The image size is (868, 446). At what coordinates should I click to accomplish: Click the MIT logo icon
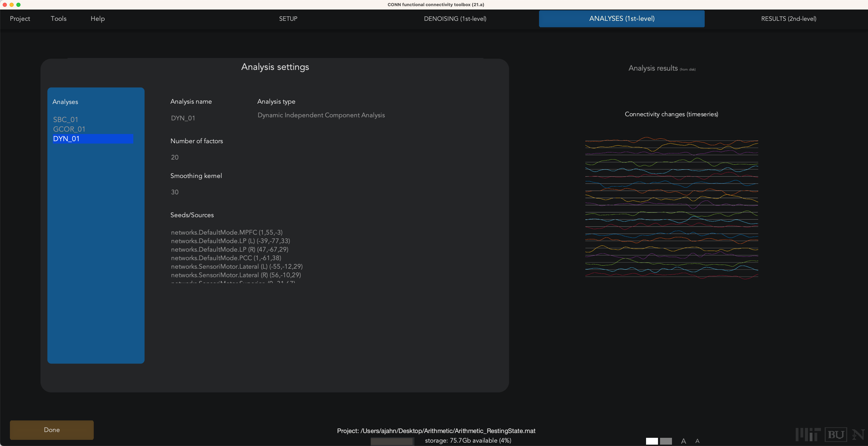(808, 434)
